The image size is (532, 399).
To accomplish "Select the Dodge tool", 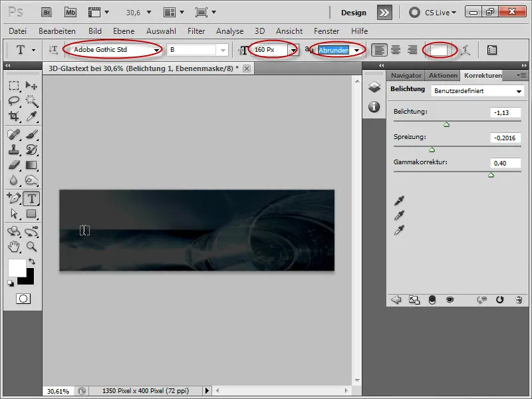I will [x=31, y=180].
